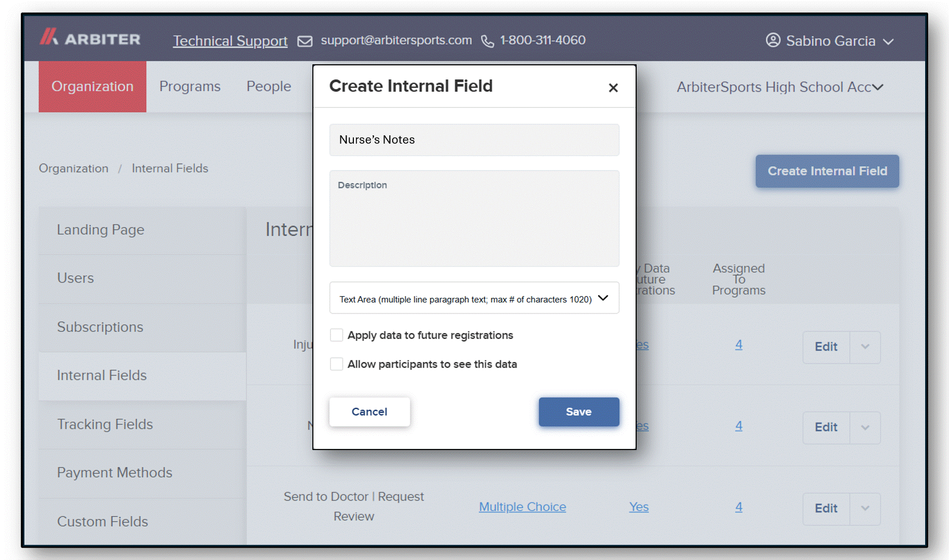The height and width of the screenshot is (560, 949).
Task: Open the People tab
Action: [269, 87]
